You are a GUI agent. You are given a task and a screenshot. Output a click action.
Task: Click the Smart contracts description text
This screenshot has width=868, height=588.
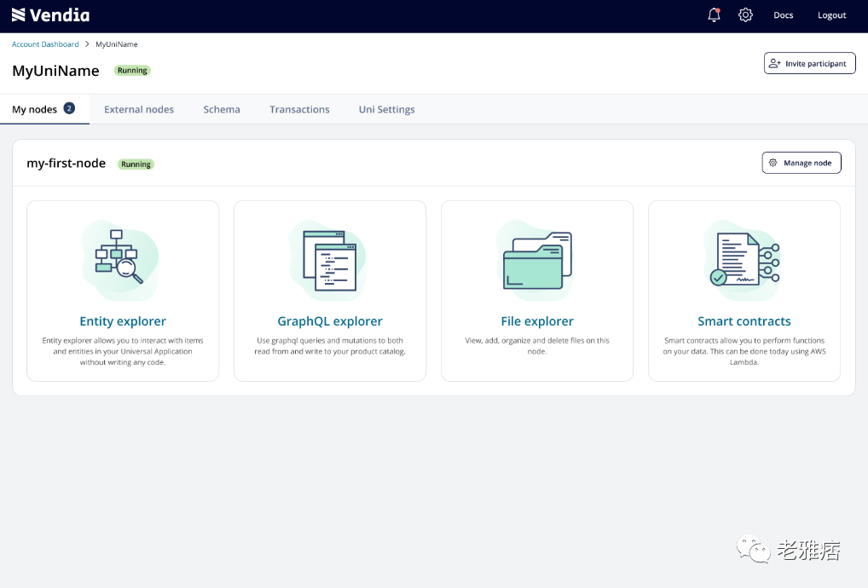tap(744, 351)
